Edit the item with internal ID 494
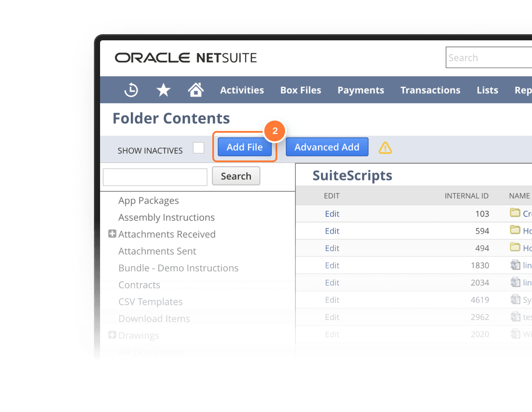532x412 pixels. pos(332,249)
